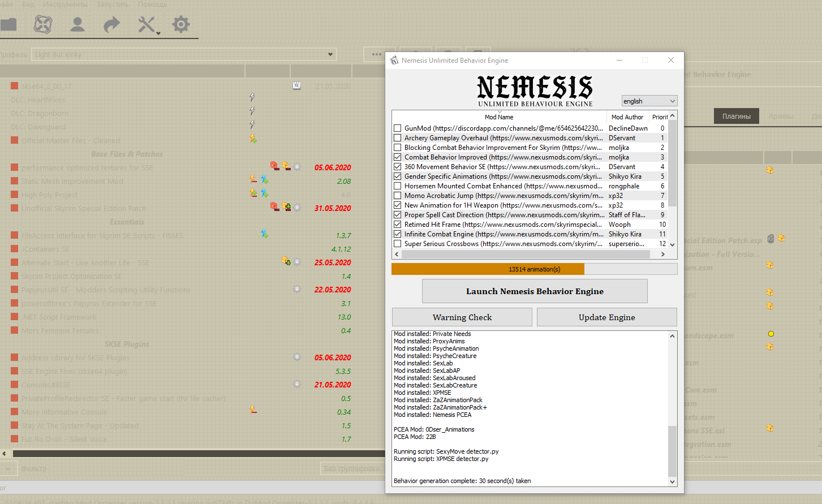Click the mod list scroll down arrow in Nemesis
The image size is (822, 504).
673,244
